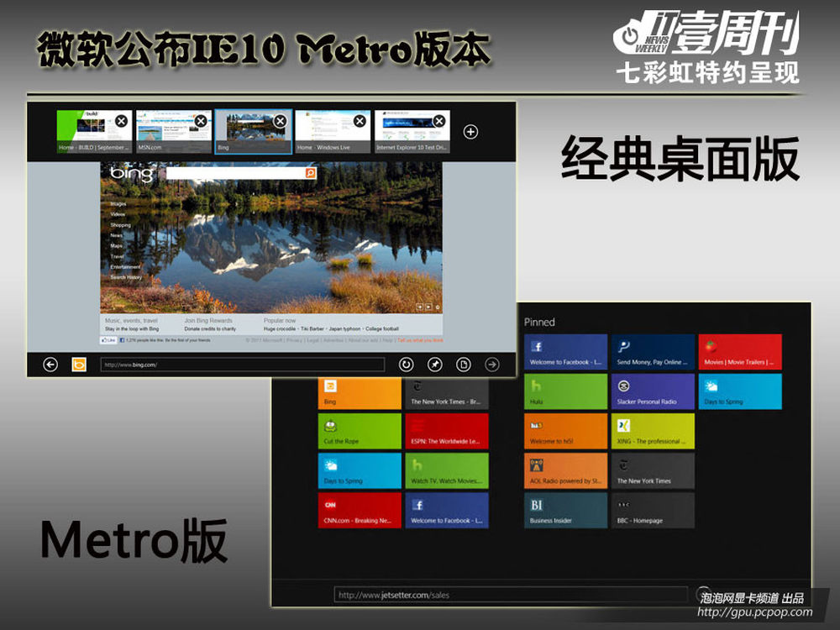Click "Stay in the loop with Bing"
840x630 pixels.
pos(132,329)
